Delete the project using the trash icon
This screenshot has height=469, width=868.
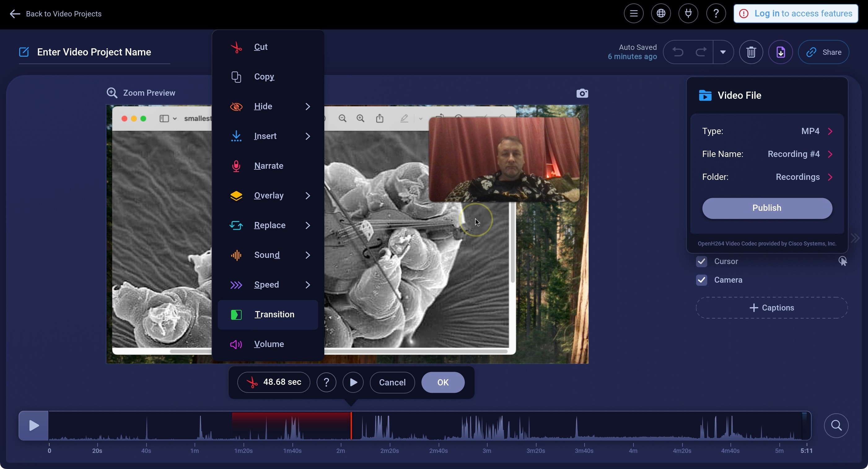click(x=751, y=52)
